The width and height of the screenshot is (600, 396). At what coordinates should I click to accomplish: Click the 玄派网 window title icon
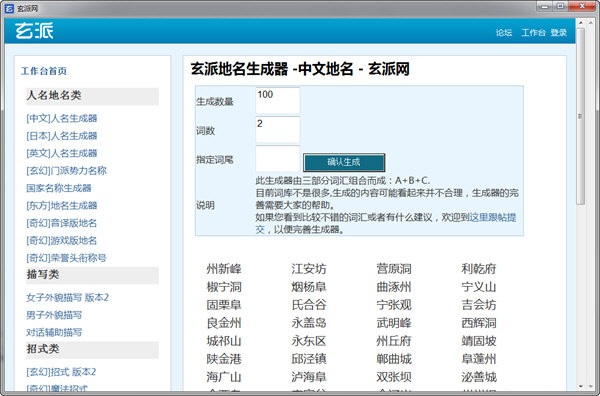(9, 8)
